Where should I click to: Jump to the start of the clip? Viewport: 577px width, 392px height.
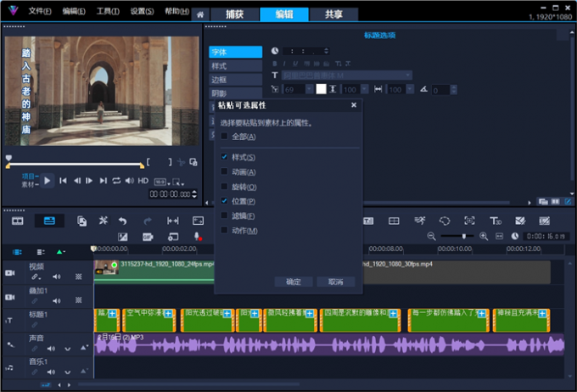click(64, 181)
